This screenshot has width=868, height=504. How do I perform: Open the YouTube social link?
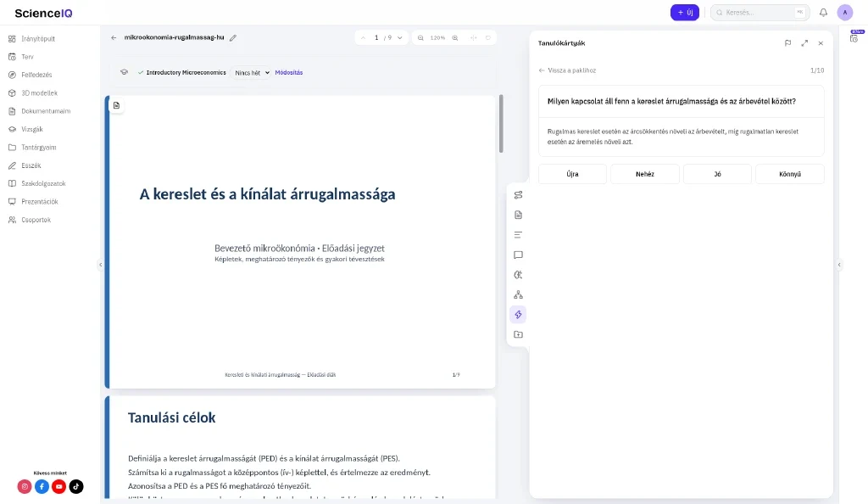pyautogui.click(x=58, y=486)
